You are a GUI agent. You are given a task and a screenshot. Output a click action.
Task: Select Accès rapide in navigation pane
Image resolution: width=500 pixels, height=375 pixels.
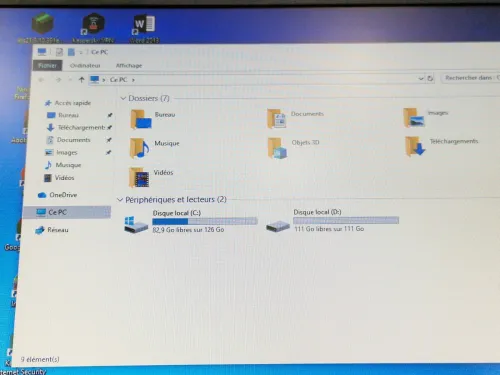[x=68, y=103]
